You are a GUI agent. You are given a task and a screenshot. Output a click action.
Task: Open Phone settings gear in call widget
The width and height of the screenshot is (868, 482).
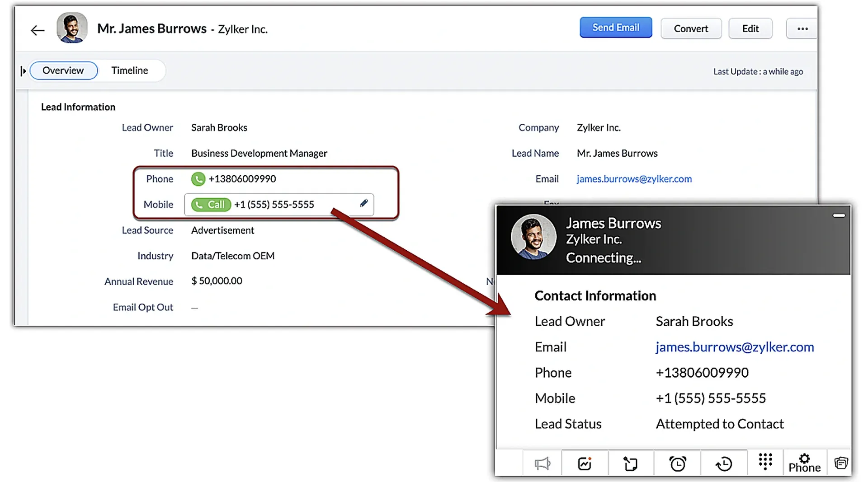click(x=805, y=463)
